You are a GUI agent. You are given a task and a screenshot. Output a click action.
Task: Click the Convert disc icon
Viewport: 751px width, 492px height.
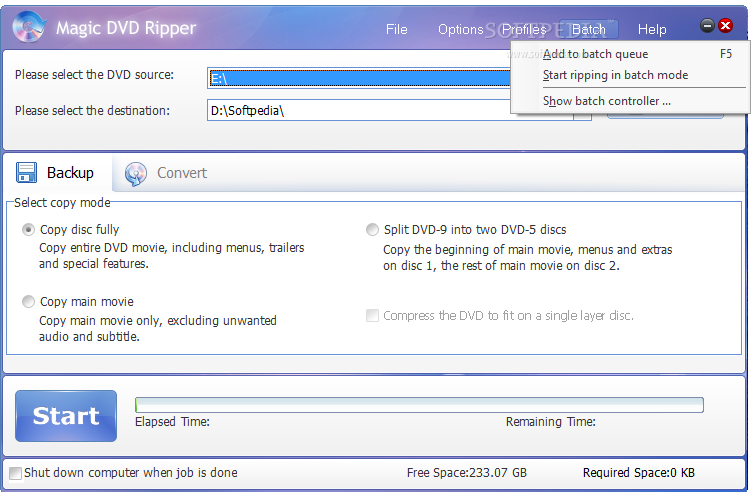[136, 174]
